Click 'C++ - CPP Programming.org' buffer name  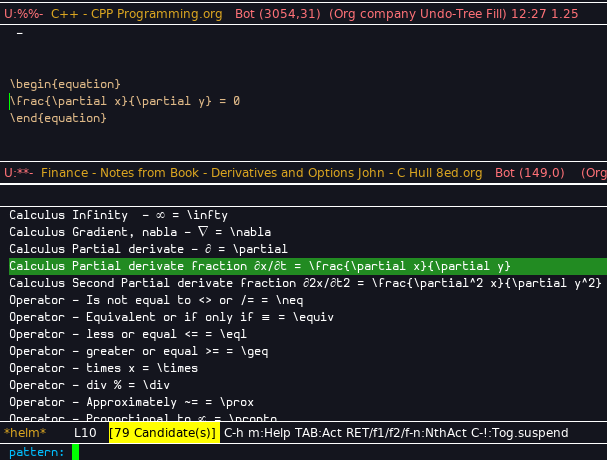137,14
